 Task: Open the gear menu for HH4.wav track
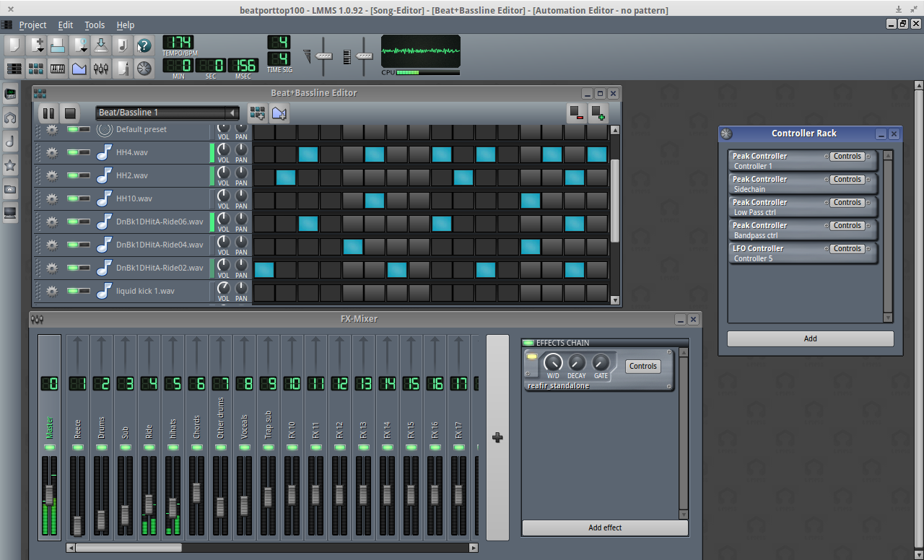(x=52, y=152)
